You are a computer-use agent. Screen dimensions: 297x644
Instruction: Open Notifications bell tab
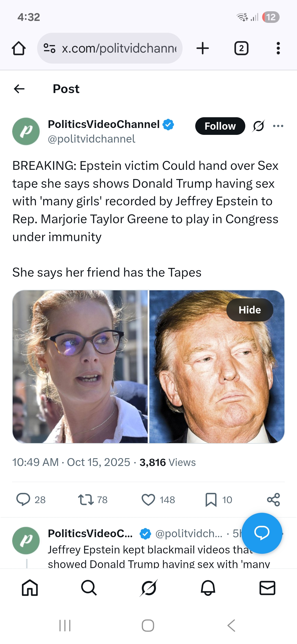pyautogui.click(x=208, y=588)
